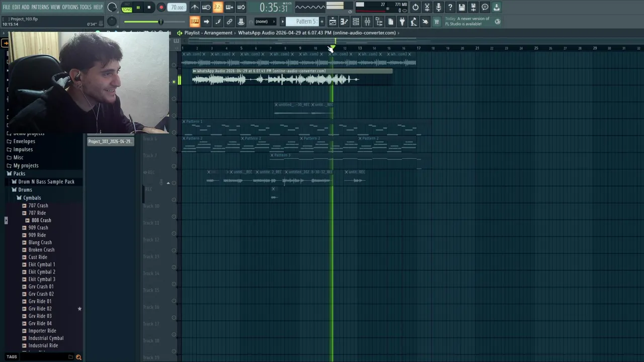Open the Playlist window icon
The height and width of the screenshot is (362, 644).
click(333, 22)
